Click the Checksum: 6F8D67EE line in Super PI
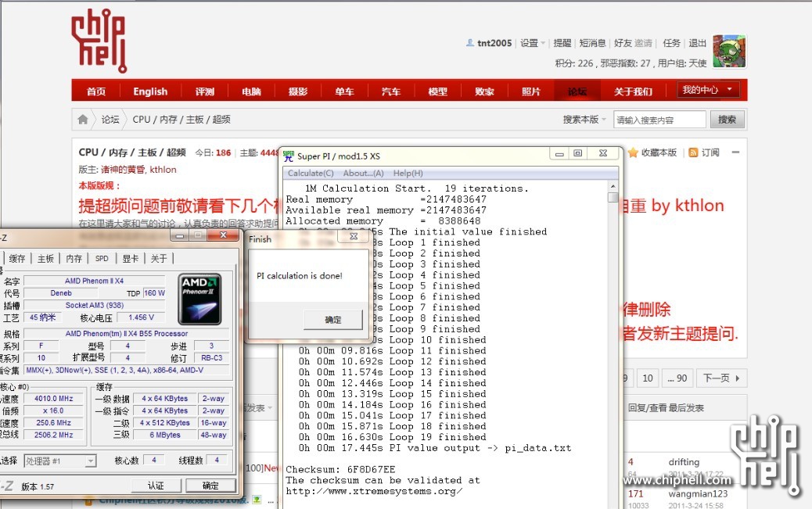Image resolution: width=812 pixels, height=509 pixels. (x=341, y=470)
